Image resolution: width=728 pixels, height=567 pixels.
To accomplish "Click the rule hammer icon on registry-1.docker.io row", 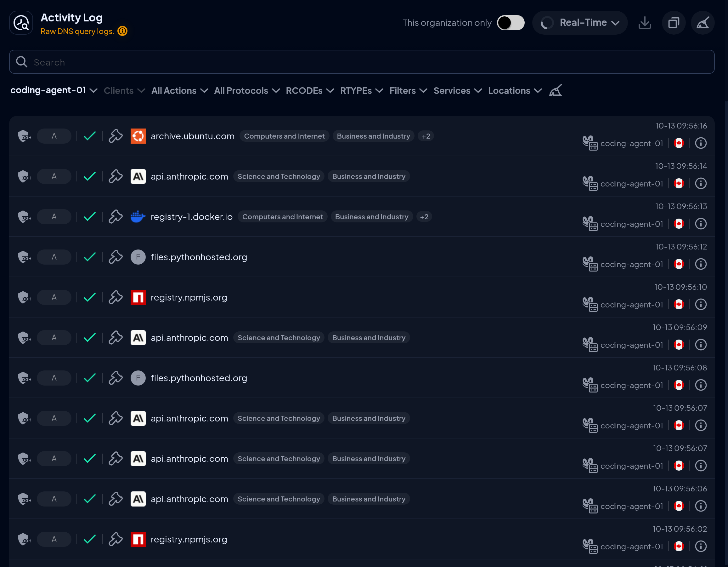I will click(x=116, y=217).
